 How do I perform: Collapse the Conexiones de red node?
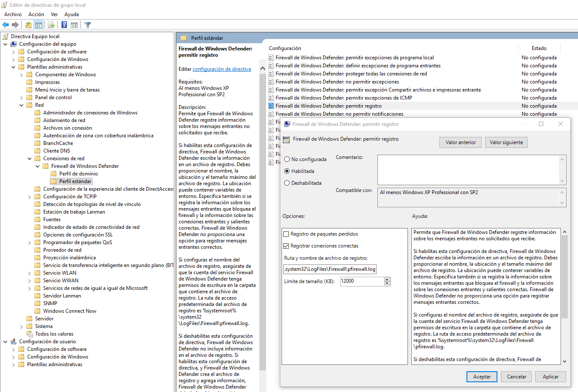[x=30, y=158]
